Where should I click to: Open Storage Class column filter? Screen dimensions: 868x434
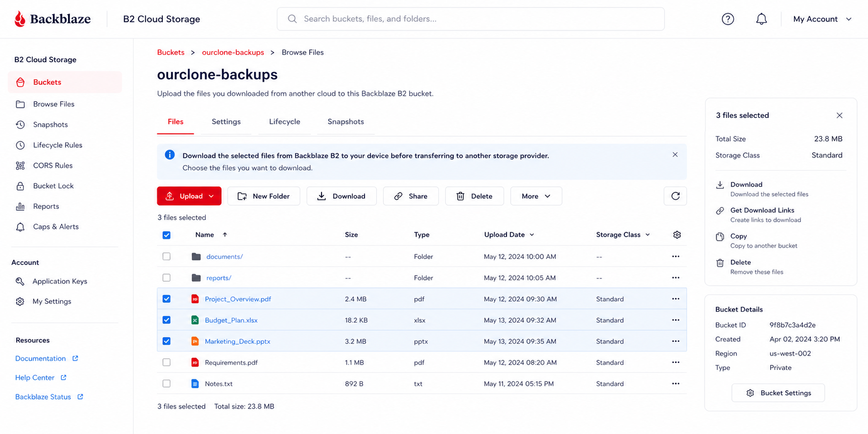click(623, 235)
